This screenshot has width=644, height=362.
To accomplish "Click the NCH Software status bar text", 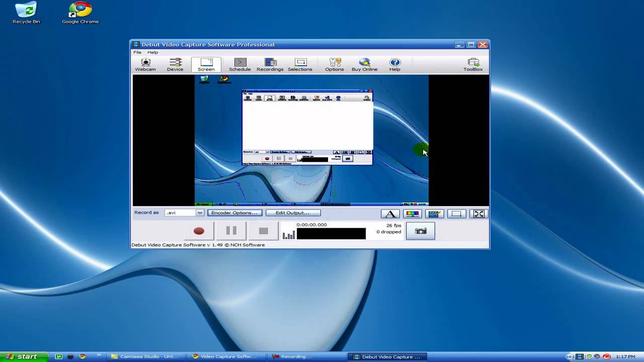I will (x=198, y=245).
